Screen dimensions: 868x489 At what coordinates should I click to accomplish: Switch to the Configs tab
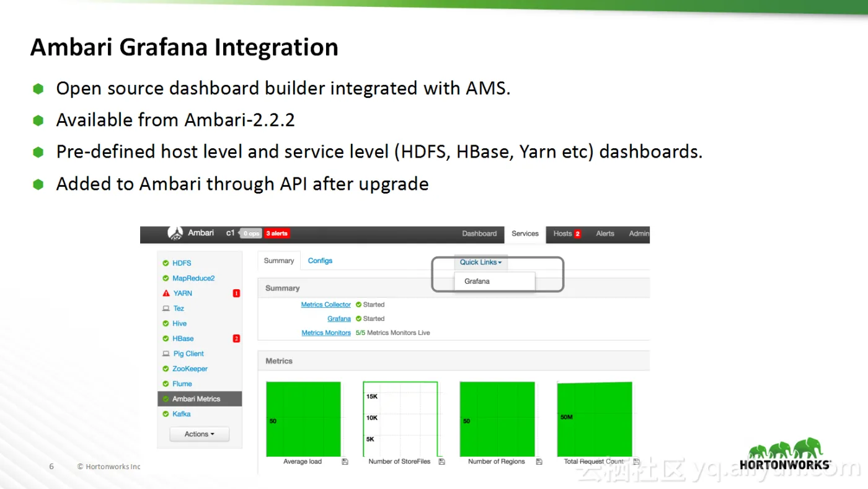pos(320,261)
